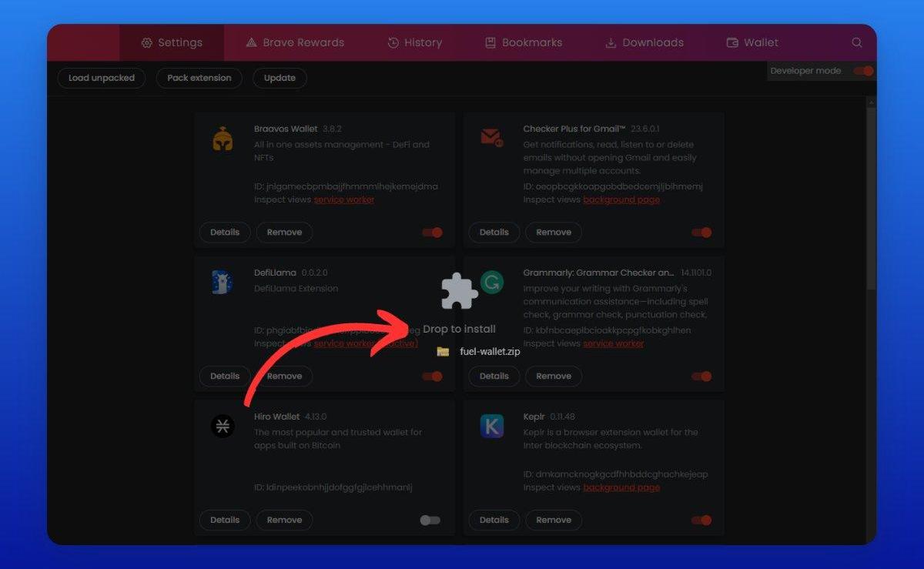Screen dimensions: 924x569
Task: Click the DefiLlama llama icon
Action: (x=222, y=282)
